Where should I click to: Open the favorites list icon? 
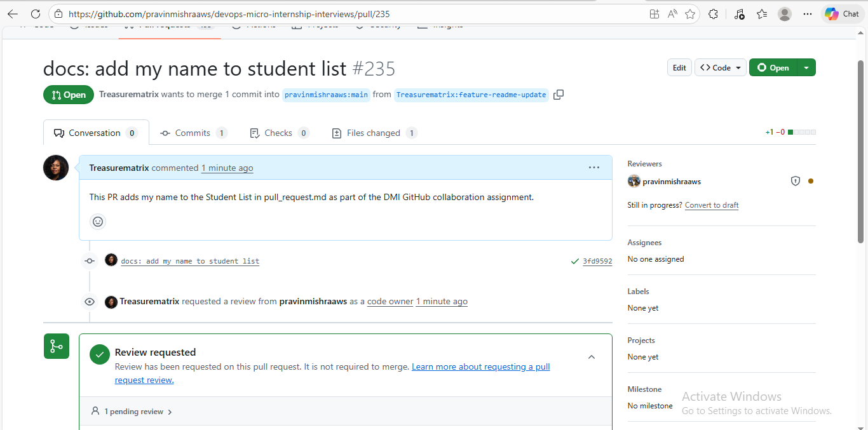point(762,13)
